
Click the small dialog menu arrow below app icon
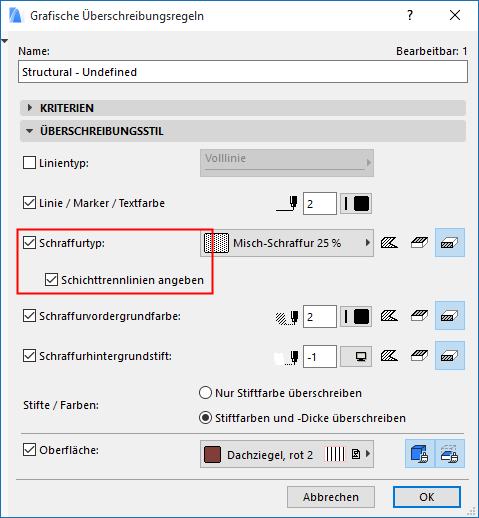pos(4,41)
